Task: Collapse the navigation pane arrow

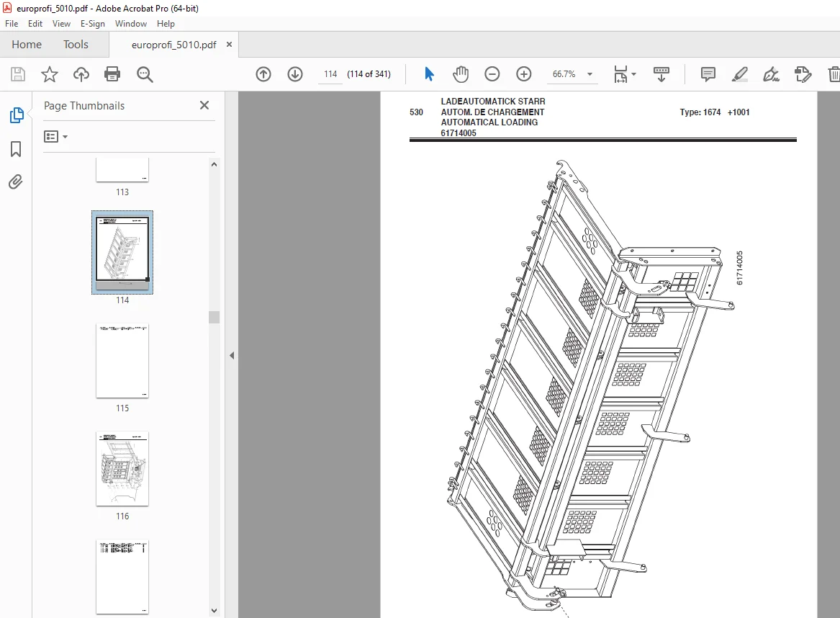Action: [232, 355]
